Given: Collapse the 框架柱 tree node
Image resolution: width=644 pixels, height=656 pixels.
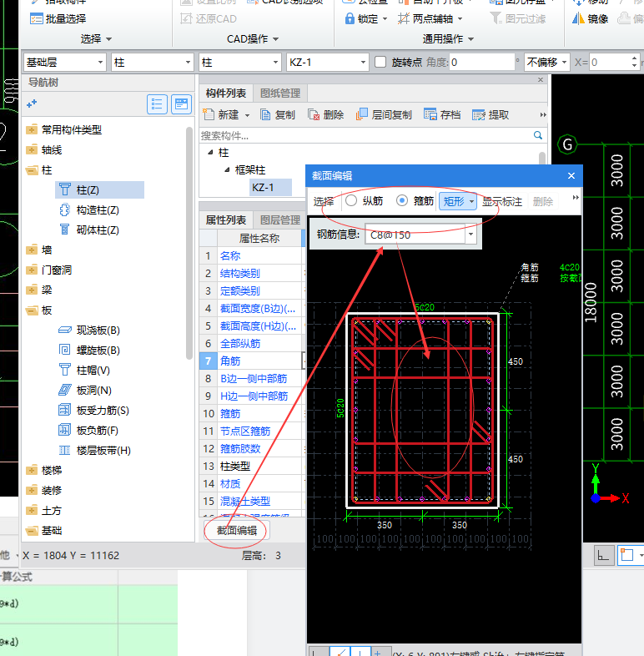Looking at the screenshot, I should [227, 170].
